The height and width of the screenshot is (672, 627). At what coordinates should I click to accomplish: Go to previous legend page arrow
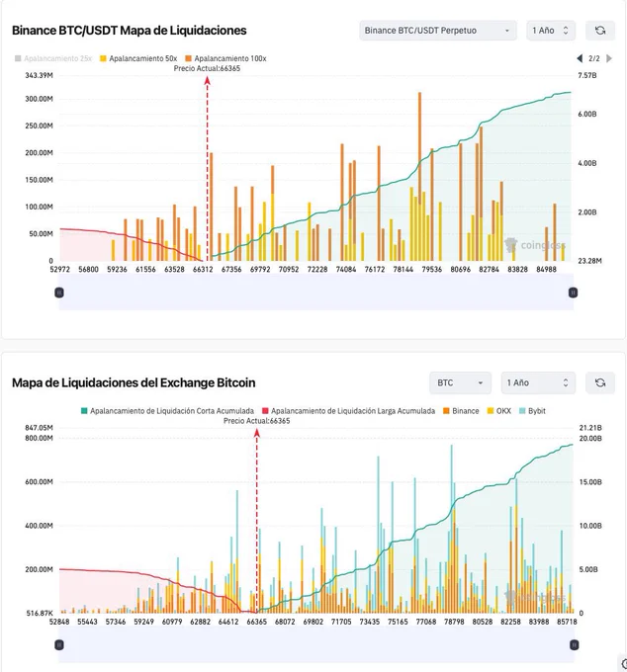pyautogui.click(x=580, y=58)
